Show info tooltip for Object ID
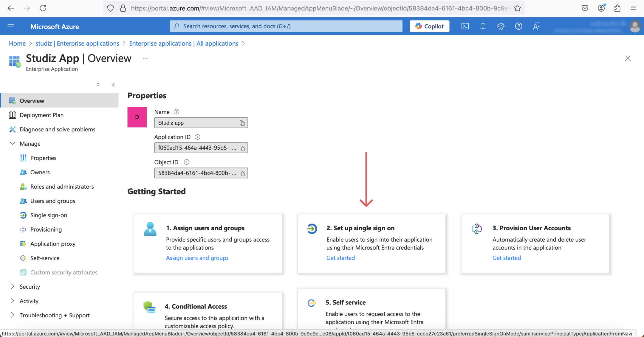 tap(187, 162)
